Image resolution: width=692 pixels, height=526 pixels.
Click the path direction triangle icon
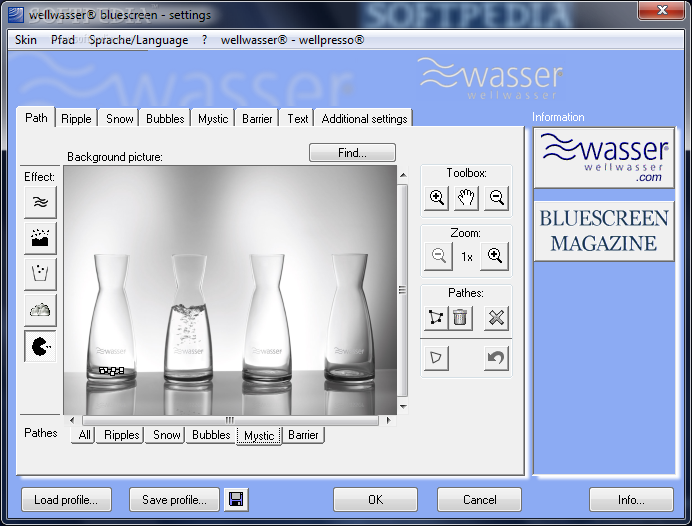[436, 358]
